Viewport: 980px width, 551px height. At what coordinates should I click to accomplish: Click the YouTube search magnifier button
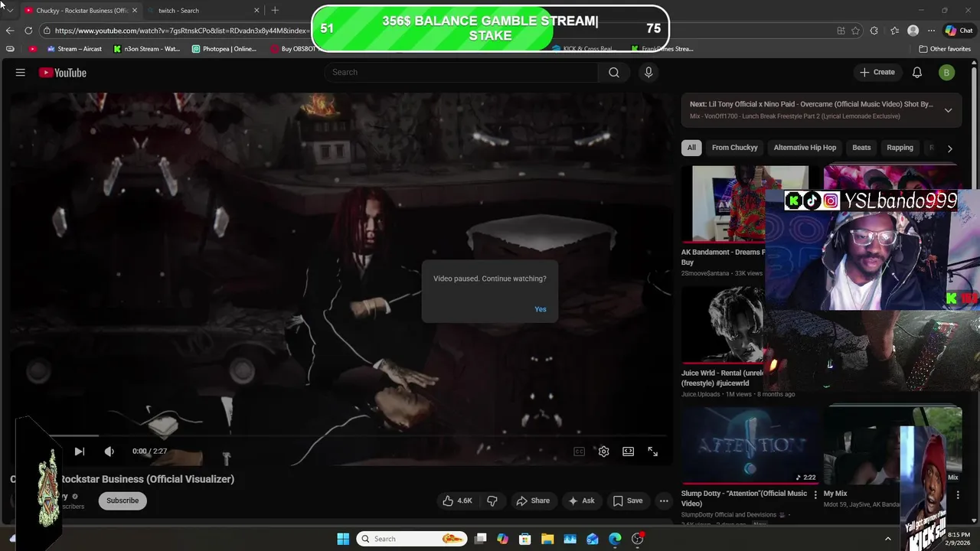pos(614,72)
